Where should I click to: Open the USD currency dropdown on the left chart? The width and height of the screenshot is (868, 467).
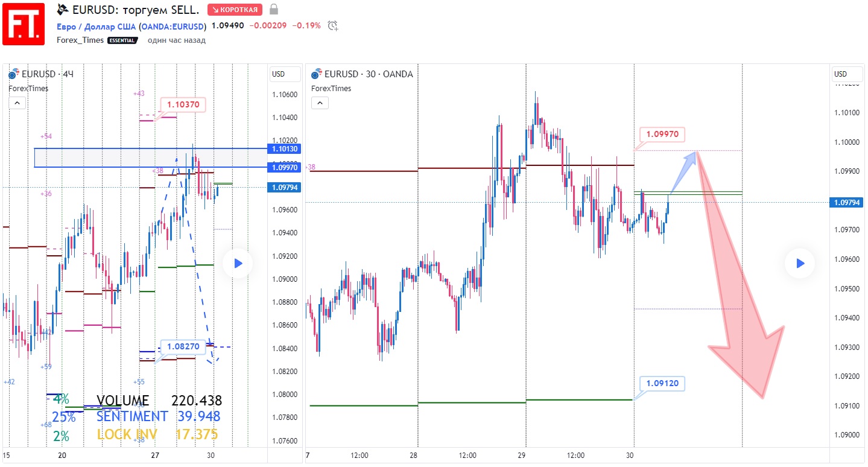(x=285, y=74)
